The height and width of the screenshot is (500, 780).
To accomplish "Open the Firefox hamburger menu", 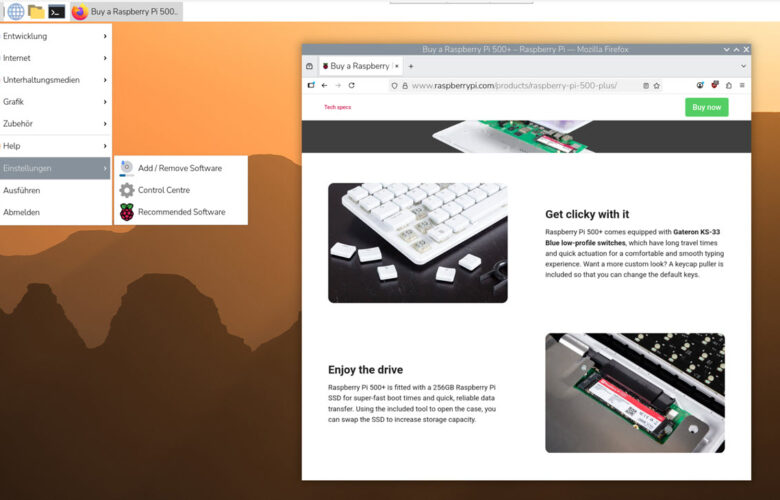I will 741,86.
